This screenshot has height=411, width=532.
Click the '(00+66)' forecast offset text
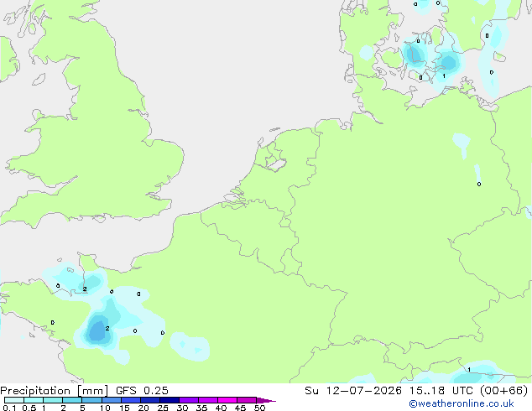coord(503,391)
